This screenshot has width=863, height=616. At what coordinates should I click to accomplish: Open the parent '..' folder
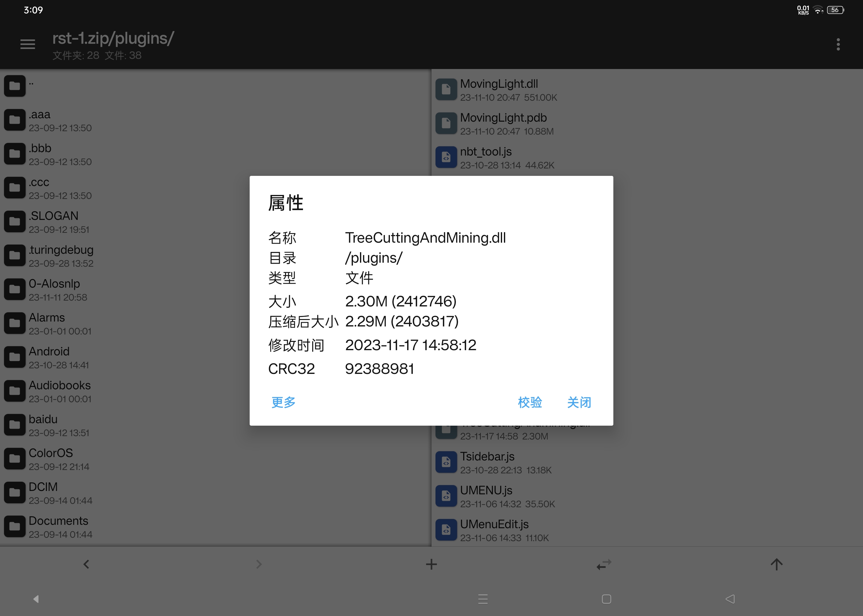[215, 86]
